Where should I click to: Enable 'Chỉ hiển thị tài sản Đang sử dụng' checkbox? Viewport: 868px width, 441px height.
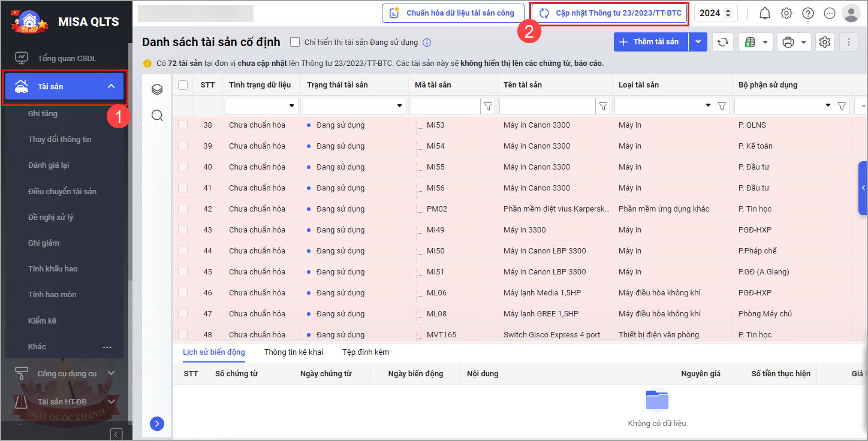295,42
